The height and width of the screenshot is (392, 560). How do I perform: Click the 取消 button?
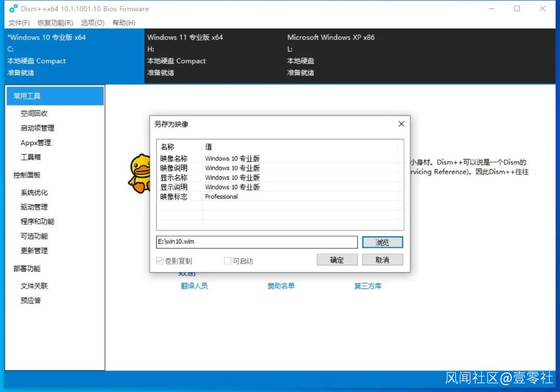[382, 260]
